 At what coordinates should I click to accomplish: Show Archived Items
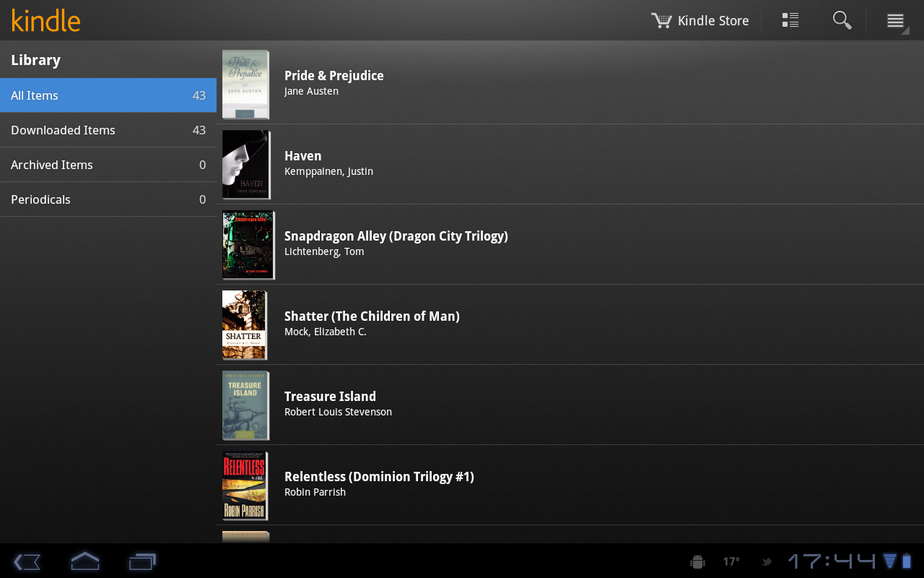coord(108,165)
